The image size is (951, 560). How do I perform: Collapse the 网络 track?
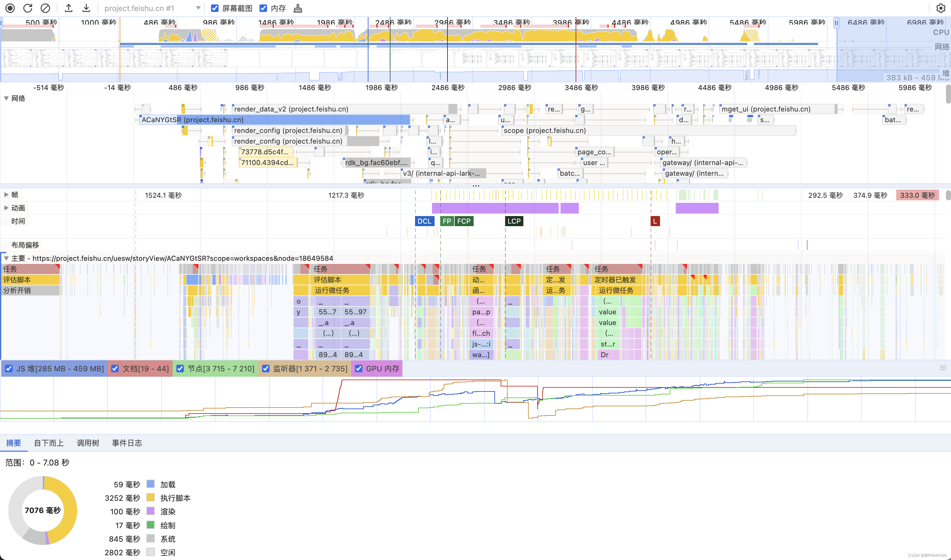click(6, 98)
